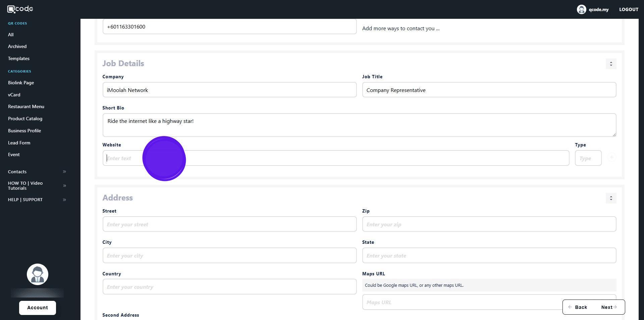
Task: Open the Restaurant Menu category
Action: point(26,106)
